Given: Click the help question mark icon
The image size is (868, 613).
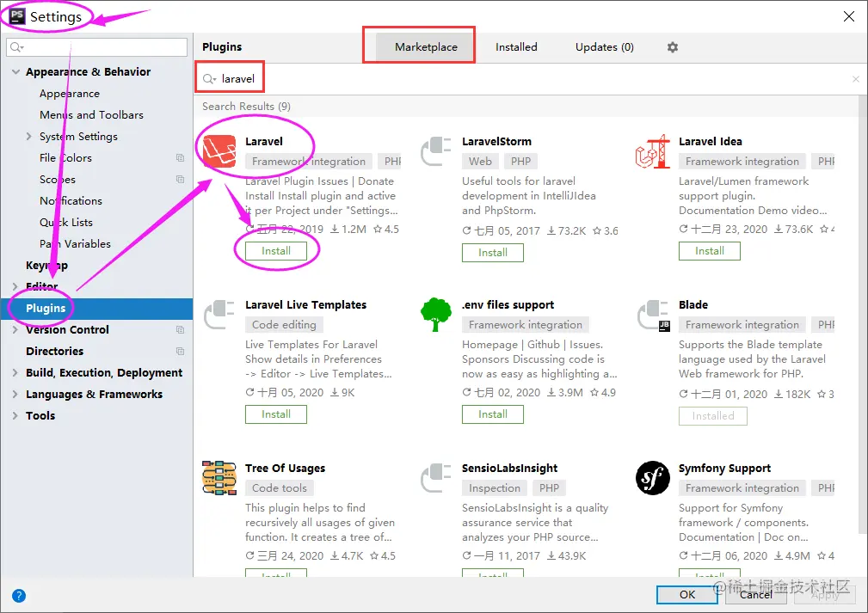Looking at the screenshot, I should (19, 596).
